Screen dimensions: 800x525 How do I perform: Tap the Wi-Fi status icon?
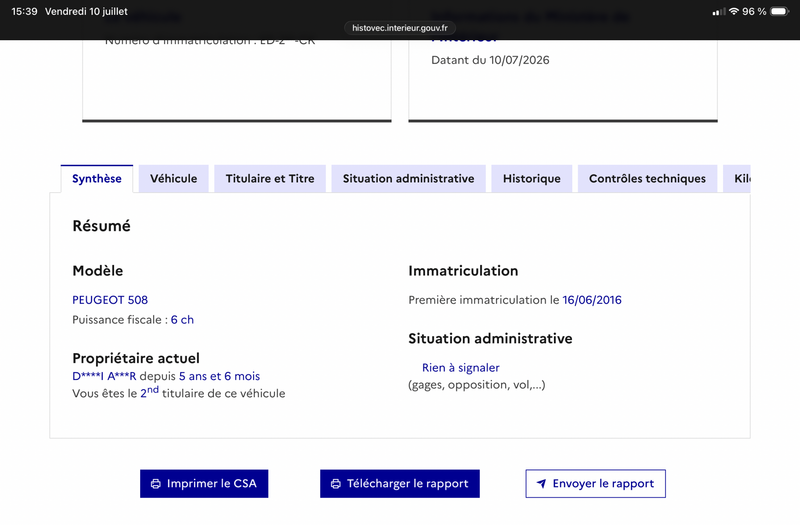[x=734, y=11]
